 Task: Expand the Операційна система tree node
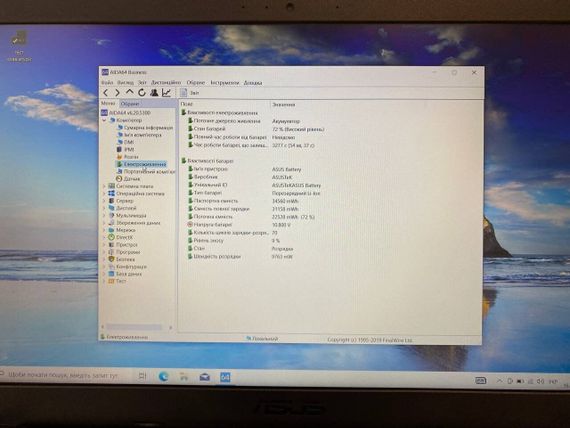[x=104, y=193]
